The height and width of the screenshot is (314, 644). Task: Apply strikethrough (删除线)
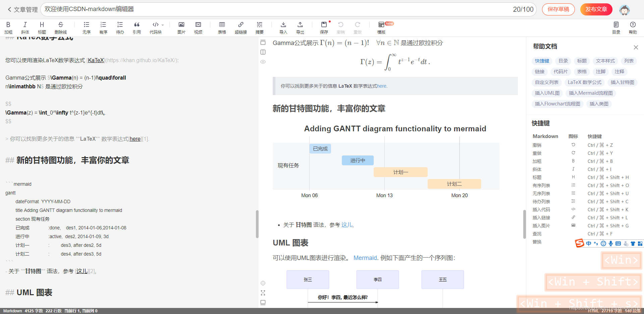61,28
